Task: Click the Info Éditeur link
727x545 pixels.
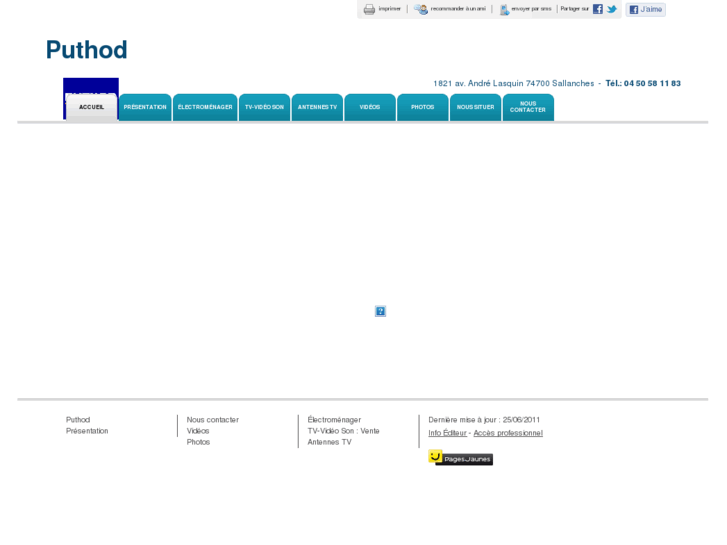Action: [447, 433]
